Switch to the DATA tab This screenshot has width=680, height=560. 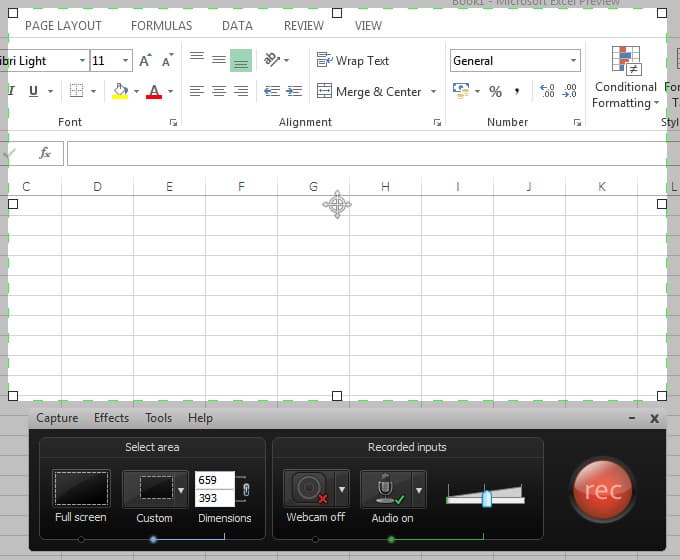(x=237, y=26)
